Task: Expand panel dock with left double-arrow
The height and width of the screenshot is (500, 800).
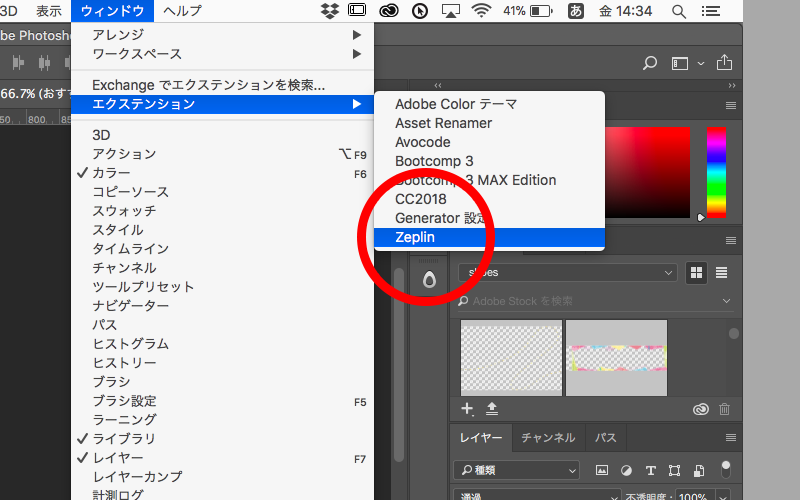Action: click(x=438, y=85)
